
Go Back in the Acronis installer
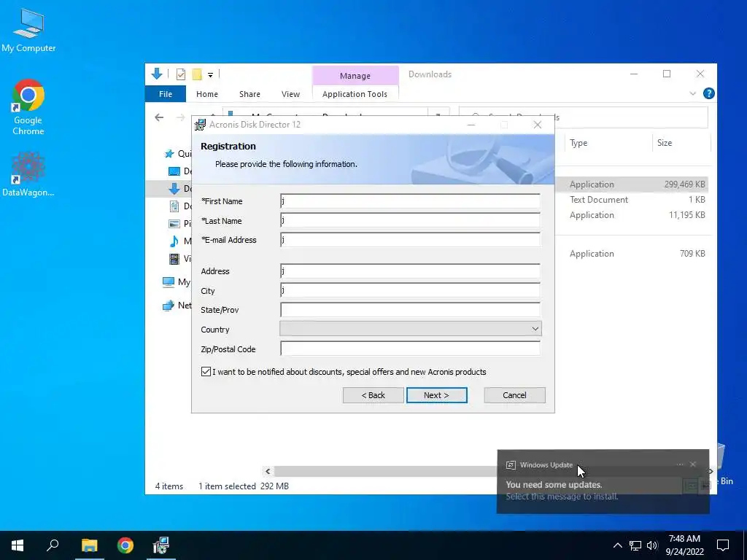[373, 395]
